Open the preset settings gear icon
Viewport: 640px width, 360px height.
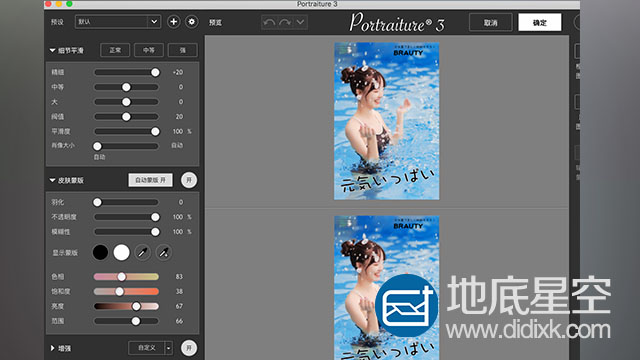pos(191,22)
